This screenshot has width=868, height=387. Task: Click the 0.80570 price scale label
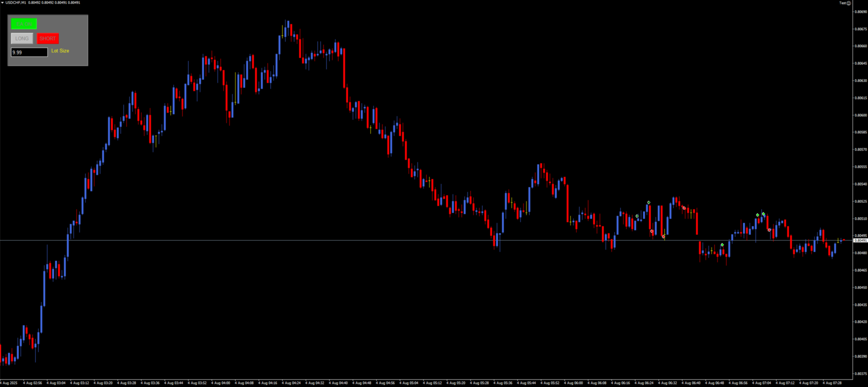[860, 149]
